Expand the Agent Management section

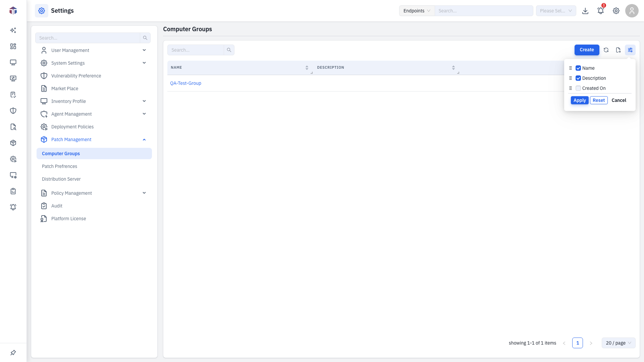point(94,114)
